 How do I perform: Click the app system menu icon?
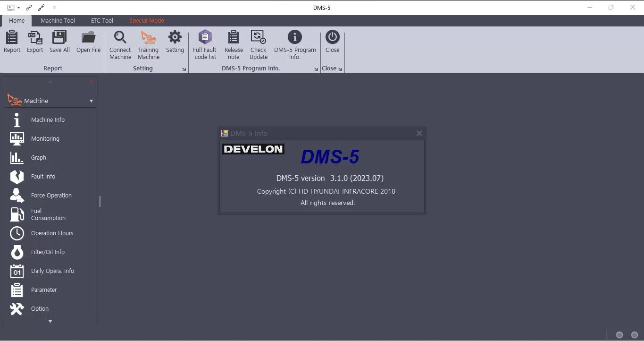(x=11, y=8)
